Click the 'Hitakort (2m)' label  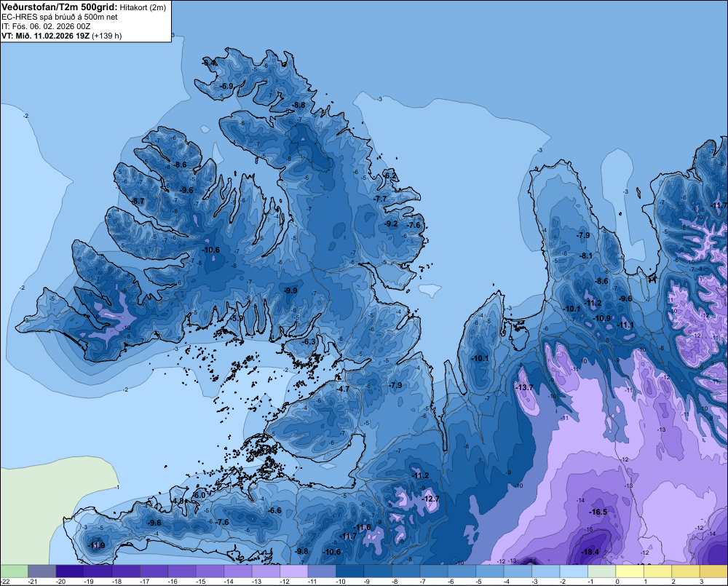point(143,7)
